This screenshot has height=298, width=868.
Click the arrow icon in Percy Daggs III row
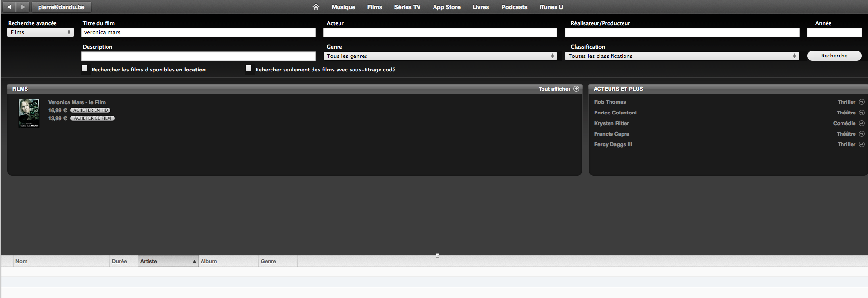(862, 144)
